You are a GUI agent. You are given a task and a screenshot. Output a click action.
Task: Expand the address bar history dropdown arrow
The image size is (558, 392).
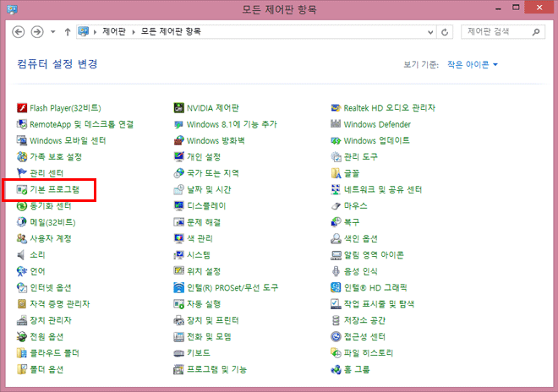tap(430, 32)
